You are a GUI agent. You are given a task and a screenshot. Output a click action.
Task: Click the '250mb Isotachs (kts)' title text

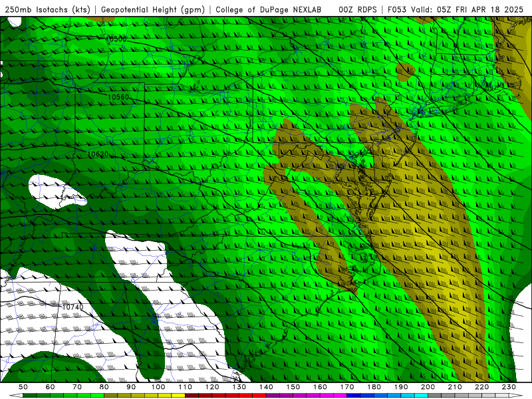pos(47,9)
